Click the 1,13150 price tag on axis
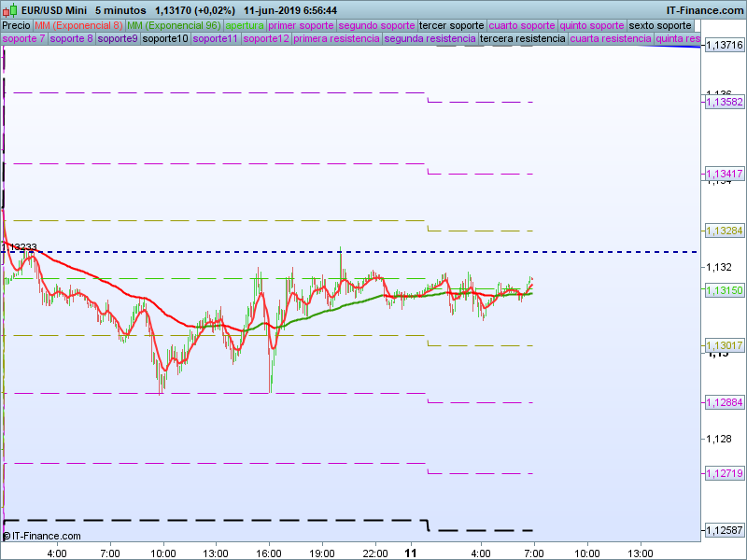This screenshot has width=747, height=560. (724, 291)
